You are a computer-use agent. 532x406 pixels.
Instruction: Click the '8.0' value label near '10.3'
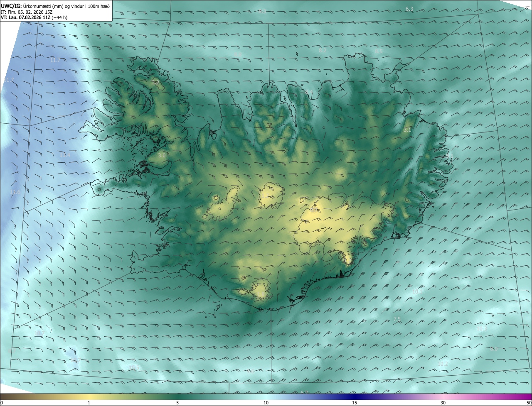pyautogui.click(x=493, y=349)
